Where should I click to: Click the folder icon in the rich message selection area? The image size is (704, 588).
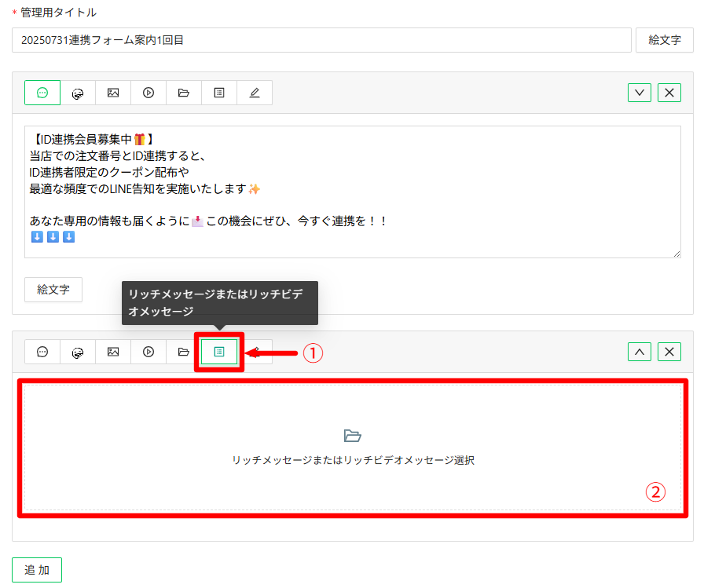[x=353, y=436]
